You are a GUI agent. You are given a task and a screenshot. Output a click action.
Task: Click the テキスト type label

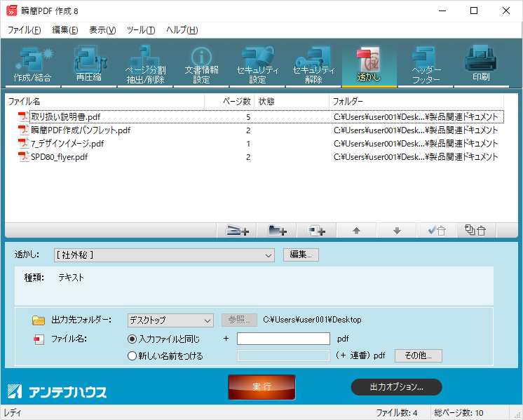(x=71, y=278)
